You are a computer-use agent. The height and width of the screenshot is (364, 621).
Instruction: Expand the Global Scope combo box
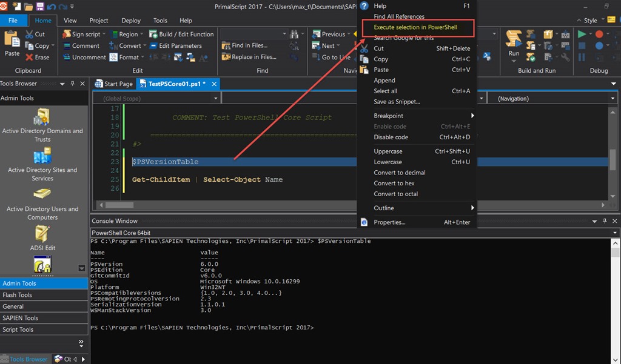(215, 99)
